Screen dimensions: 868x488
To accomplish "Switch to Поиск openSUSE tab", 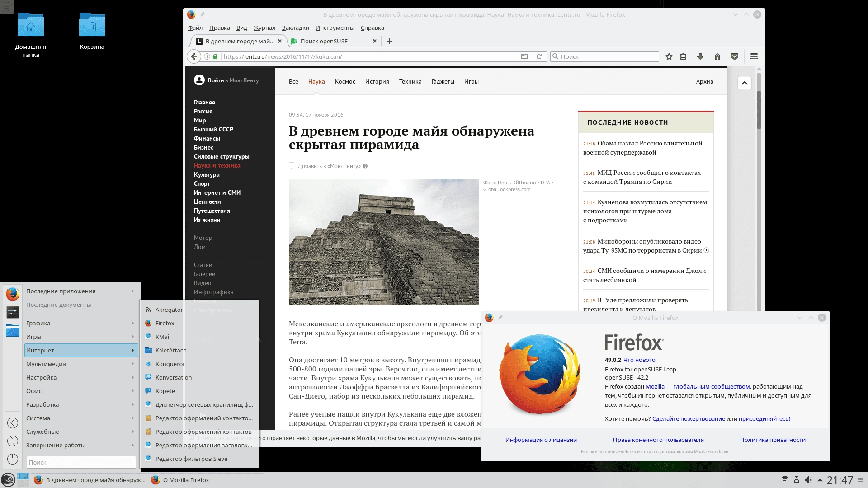I will 333,41.
